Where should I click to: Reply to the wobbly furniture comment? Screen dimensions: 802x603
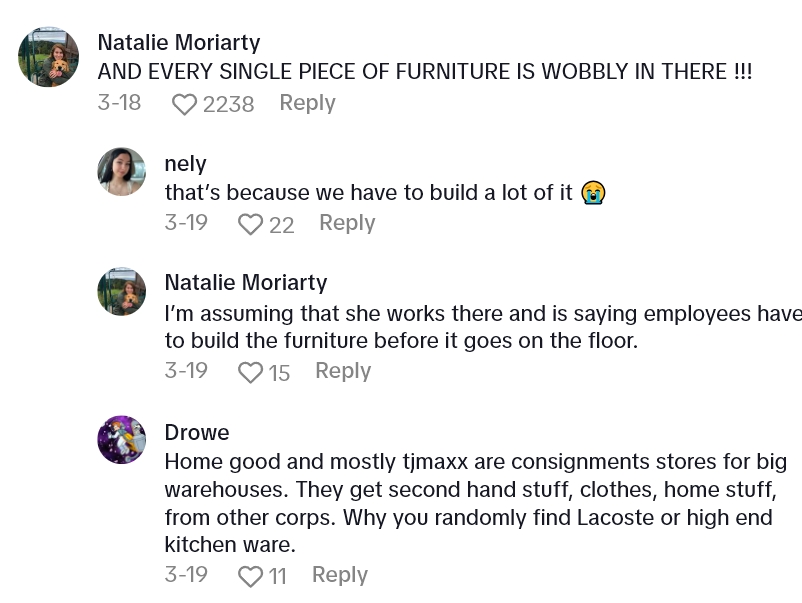click(x=307, y=103)
